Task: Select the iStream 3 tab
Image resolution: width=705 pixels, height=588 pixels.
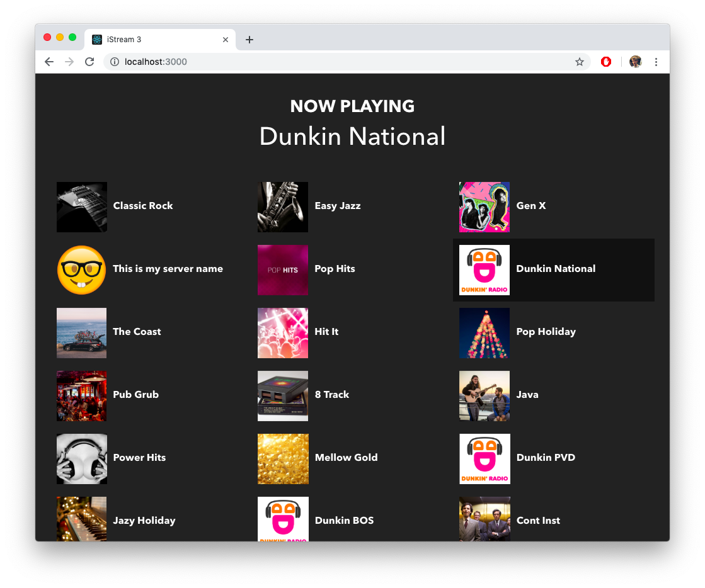Action: click(x=160, y=40)
